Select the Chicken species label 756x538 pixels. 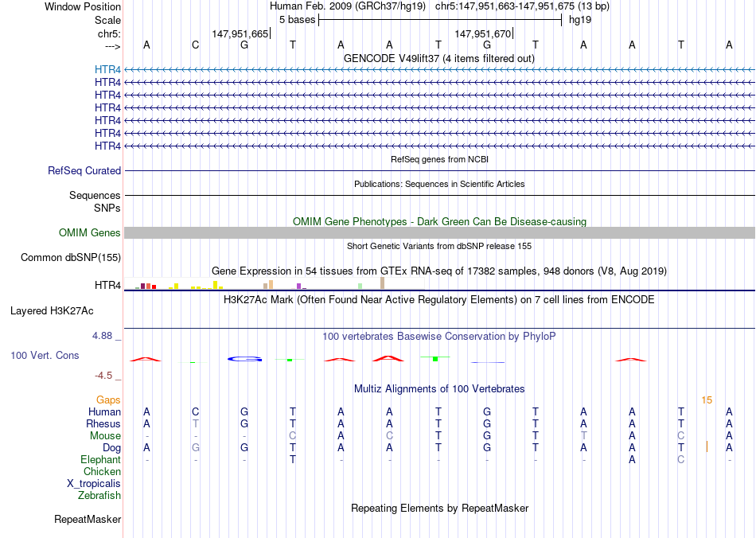click(102, 471)
